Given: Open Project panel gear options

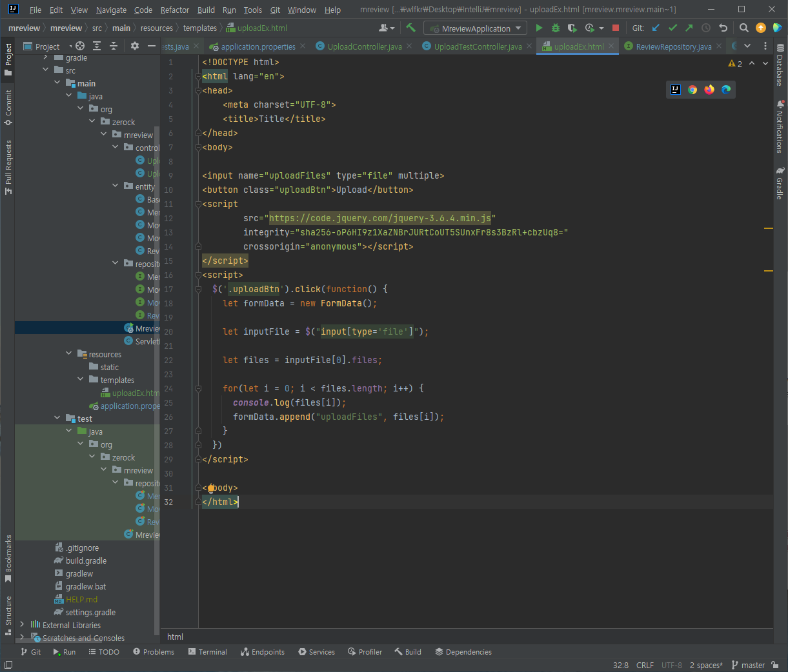Looking at the screenshot, I should (x=134, y=46).
